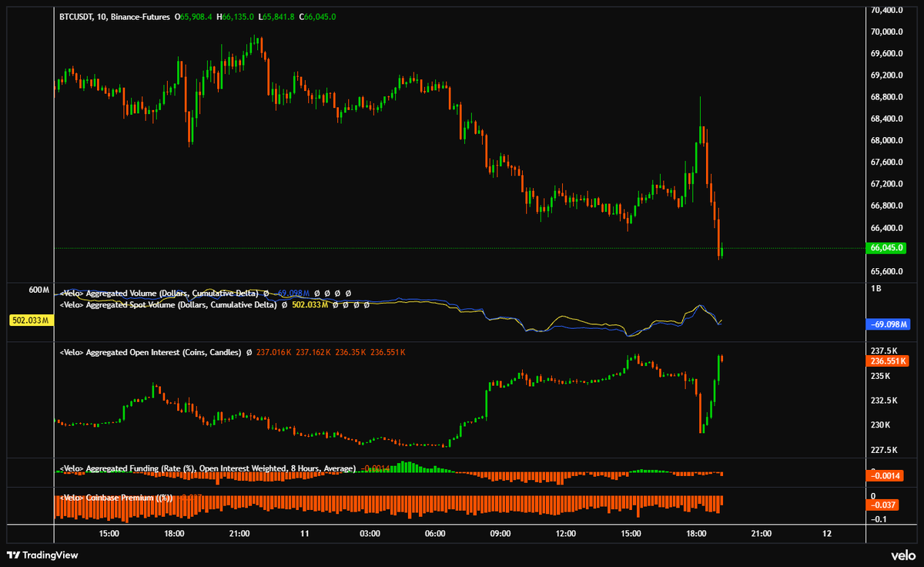Open the Aggregated Open Interest indicator legend
The width and height of the screenshot is (924, 567).
(x=150, y=352)
